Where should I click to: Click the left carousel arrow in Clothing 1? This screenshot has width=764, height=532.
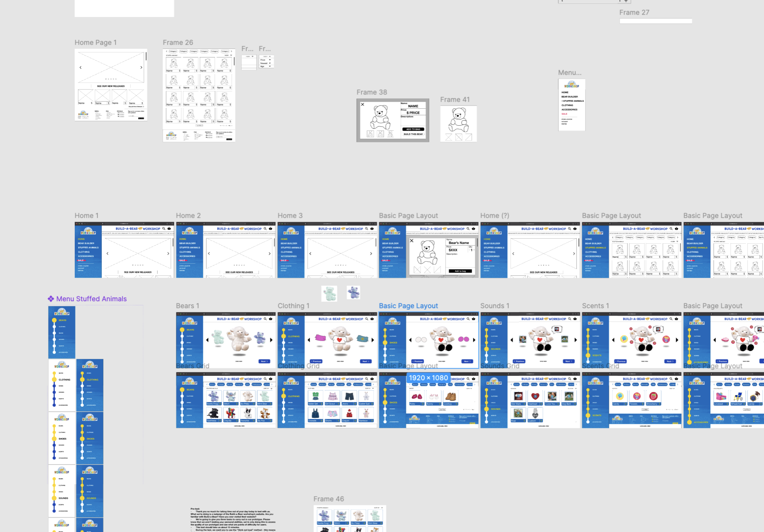[x=309, y=340]
